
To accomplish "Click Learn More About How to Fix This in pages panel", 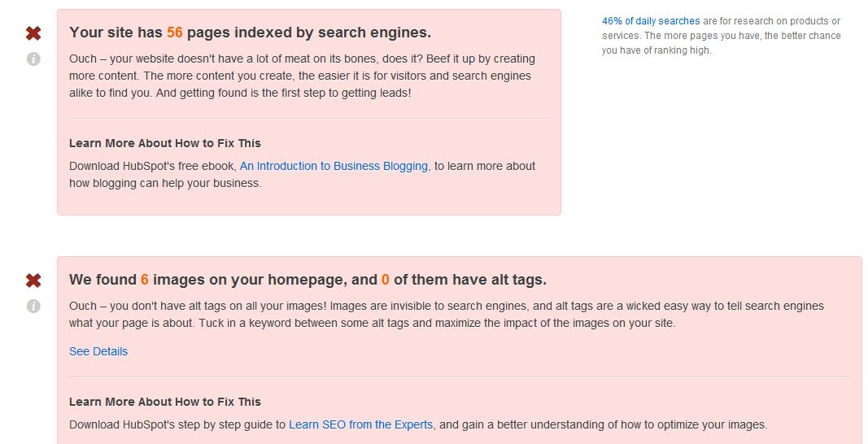I will (x=165, y=143).
